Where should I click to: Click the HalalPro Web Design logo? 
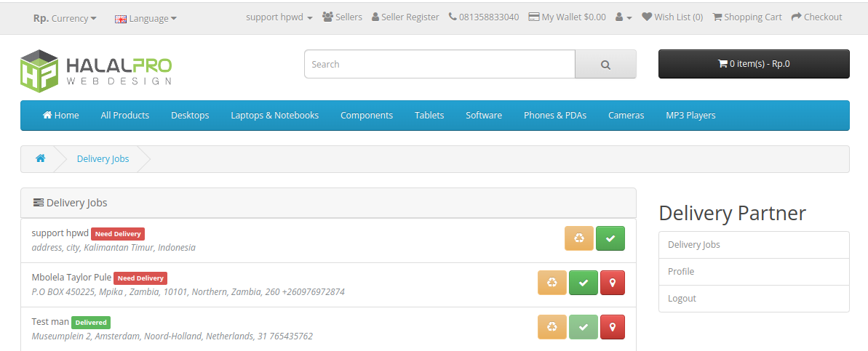click(x=96, y=70)
